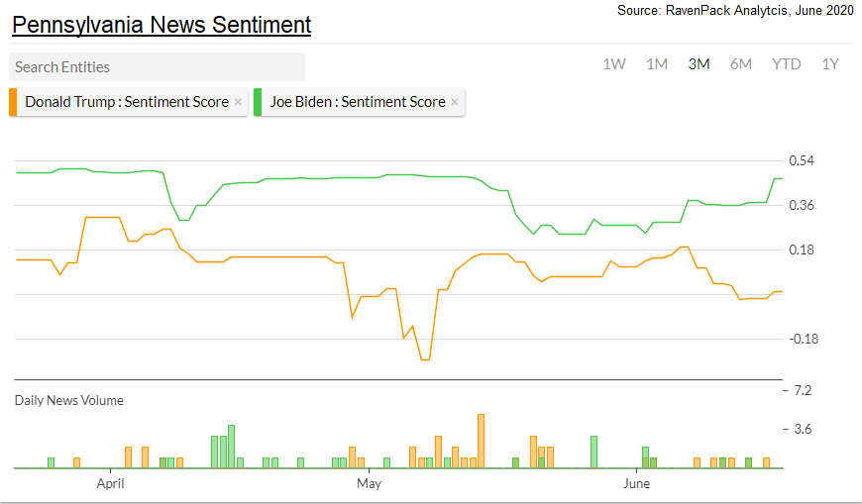Show the 6M time range
The image size is (862, 504).
741,64
